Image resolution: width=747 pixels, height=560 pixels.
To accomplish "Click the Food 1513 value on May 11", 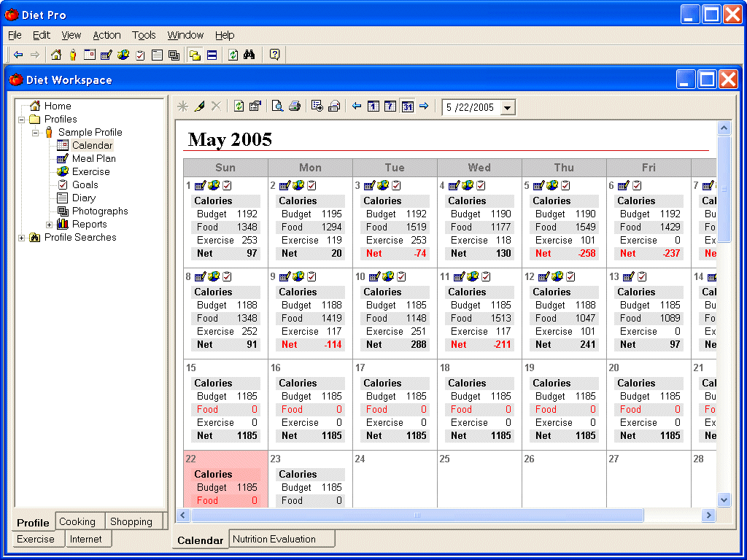I will (501, 318).
